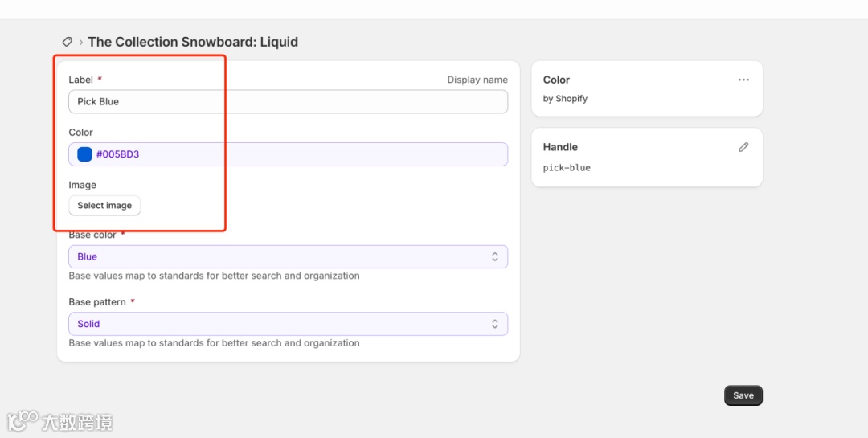Click the watermark logo icon at bottom-left
This screenshot has width=868, height=438.
(x=23, y=420)
